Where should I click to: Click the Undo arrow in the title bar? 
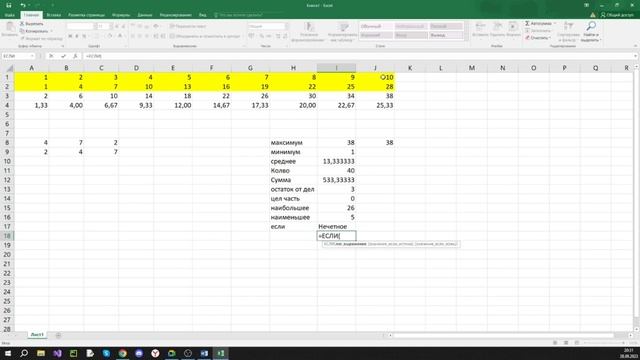pyautogui.click(x=23, y=5)
